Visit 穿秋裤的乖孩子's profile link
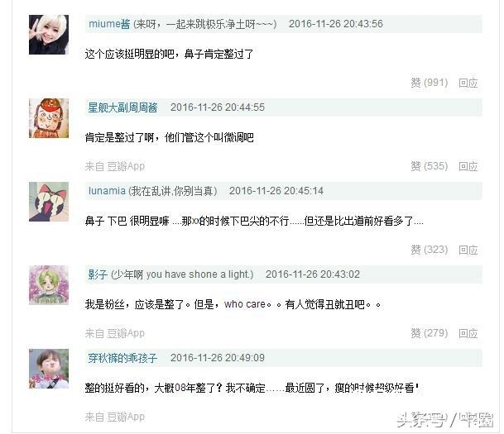 122,358
